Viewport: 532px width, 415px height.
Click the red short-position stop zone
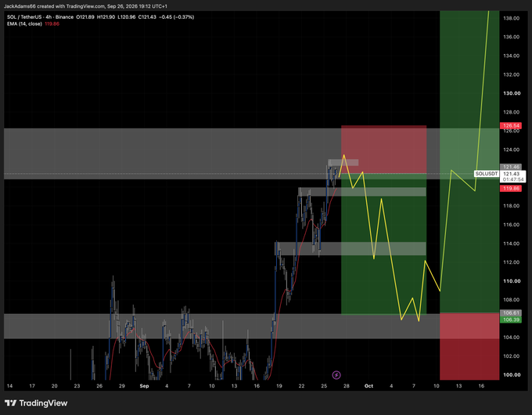click(x=383, y=150)
